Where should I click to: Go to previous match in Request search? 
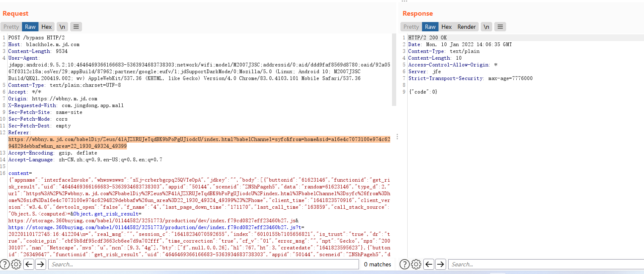[28, 264]
